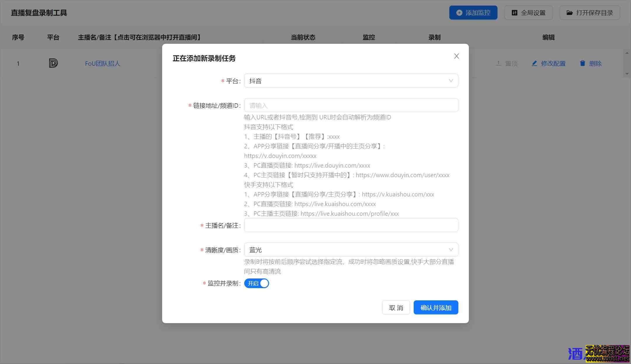This screenshot has width=631, height=364.
Task: Click the sliders icon beside 全局设置
Action: pos(514,13)
